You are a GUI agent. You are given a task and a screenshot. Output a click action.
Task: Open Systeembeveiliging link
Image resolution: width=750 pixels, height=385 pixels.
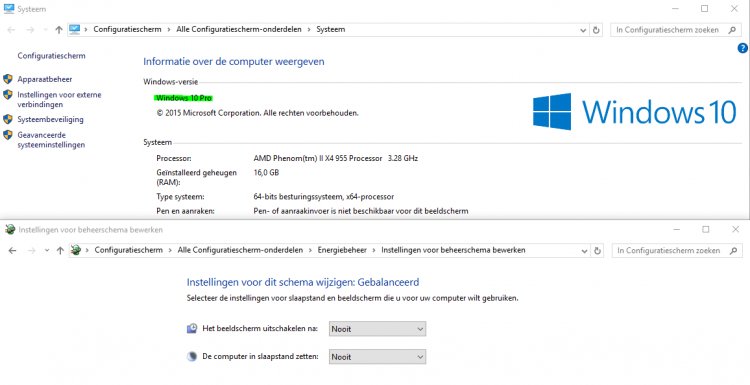coord(50,119)
